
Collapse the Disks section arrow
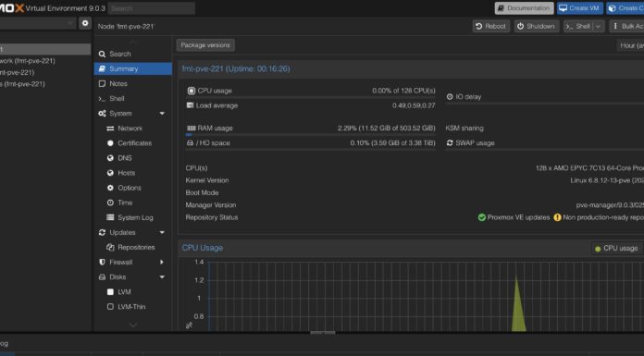pyautogui.click(x=162, y=277)
